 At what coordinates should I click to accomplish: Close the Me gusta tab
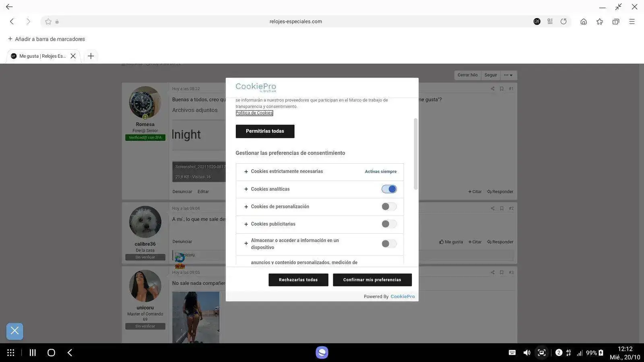pyautogui.click(x=73, y=56)
